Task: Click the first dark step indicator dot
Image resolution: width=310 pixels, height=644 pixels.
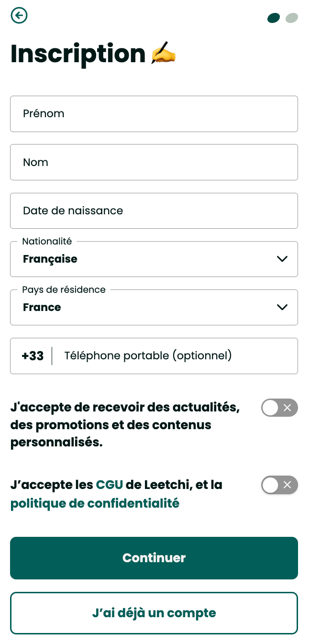Action: [x=274, y=18]
